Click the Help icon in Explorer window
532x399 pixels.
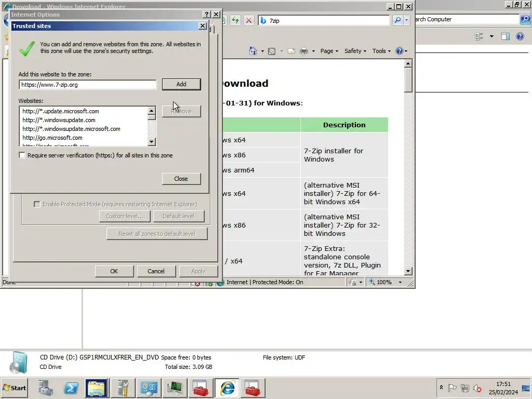520,36
